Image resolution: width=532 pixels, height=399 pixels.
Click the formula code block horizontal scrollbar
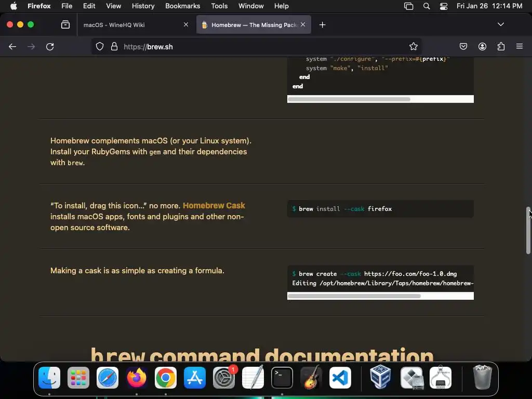(x=349, y=99)
